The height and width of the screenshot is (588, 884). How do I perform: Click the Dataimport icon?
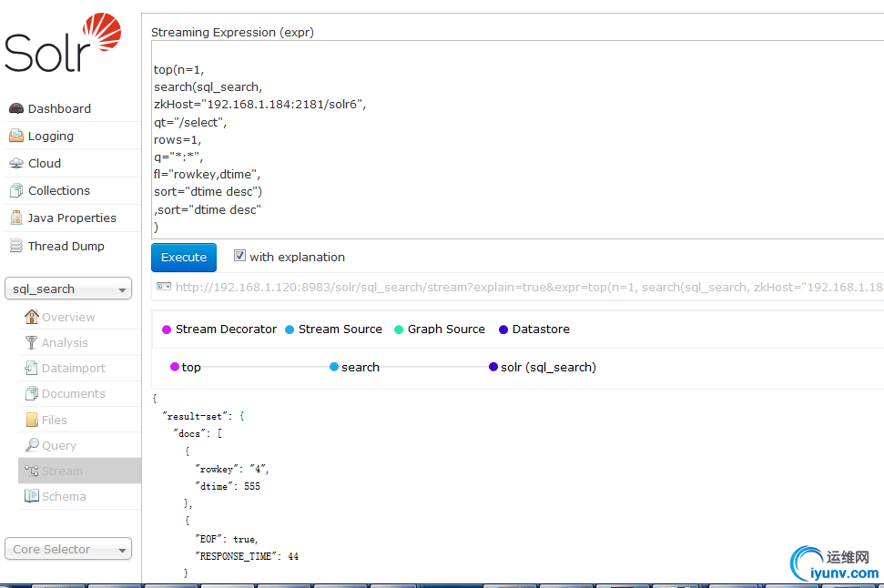(31, 368)
